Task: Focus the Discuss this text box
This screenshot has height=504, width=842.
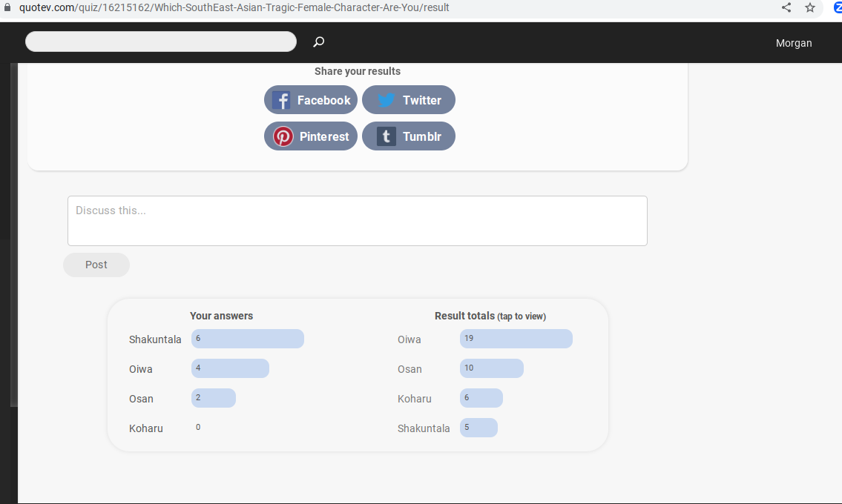Action: [x=357, y=220]
